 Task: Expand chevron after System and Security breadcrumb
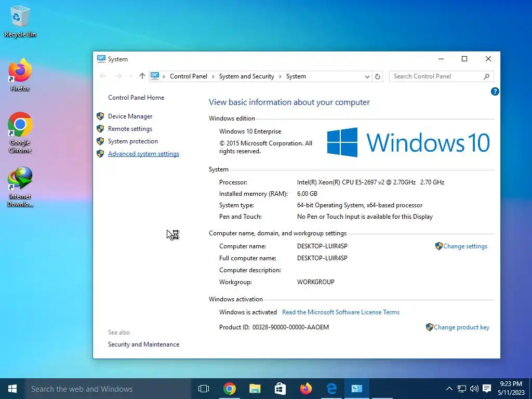pos(280,76)
